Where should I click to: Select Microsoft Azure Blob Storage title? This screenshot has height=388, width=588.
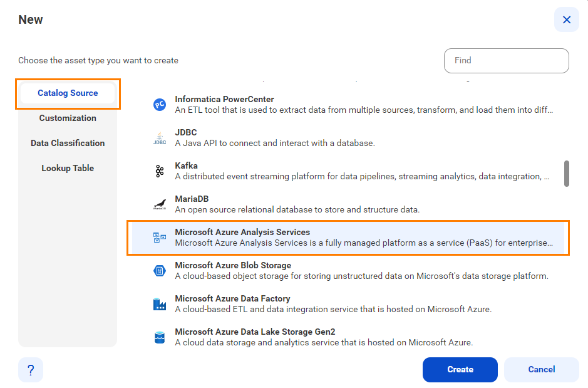click(x=233, y=265)
